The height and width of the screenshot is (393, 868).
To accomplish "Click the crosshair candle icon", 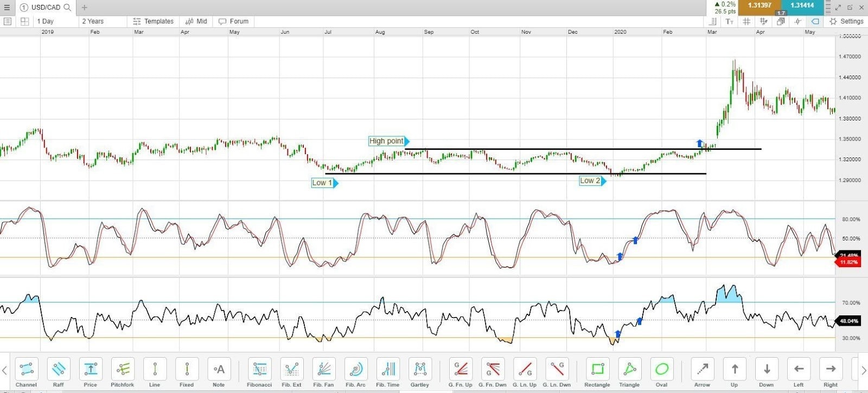I will coord(797,21).
